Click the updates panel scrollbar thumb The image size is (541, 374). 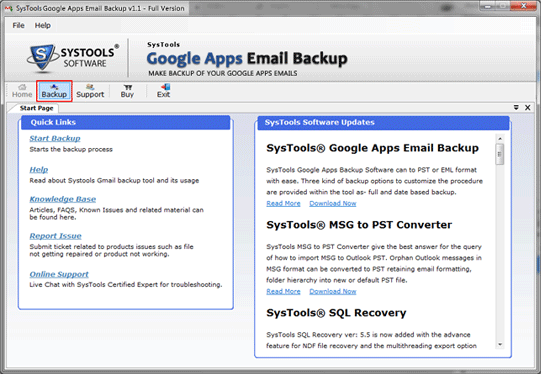click(x=500, y=154)
